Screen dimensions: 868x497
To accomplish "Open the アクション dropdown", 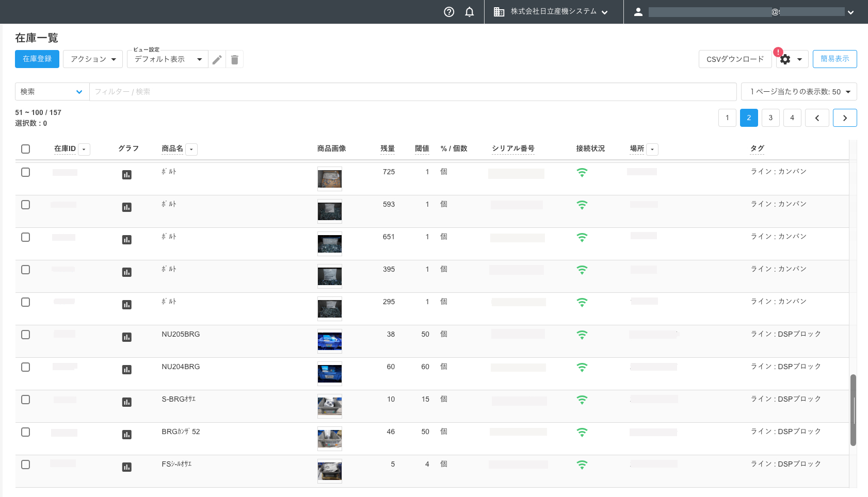I will (93, 59).
